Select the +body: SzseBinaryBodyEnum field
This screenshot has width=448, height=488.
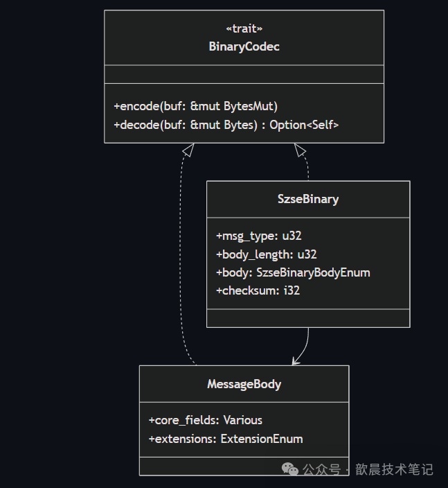[293, 272]
